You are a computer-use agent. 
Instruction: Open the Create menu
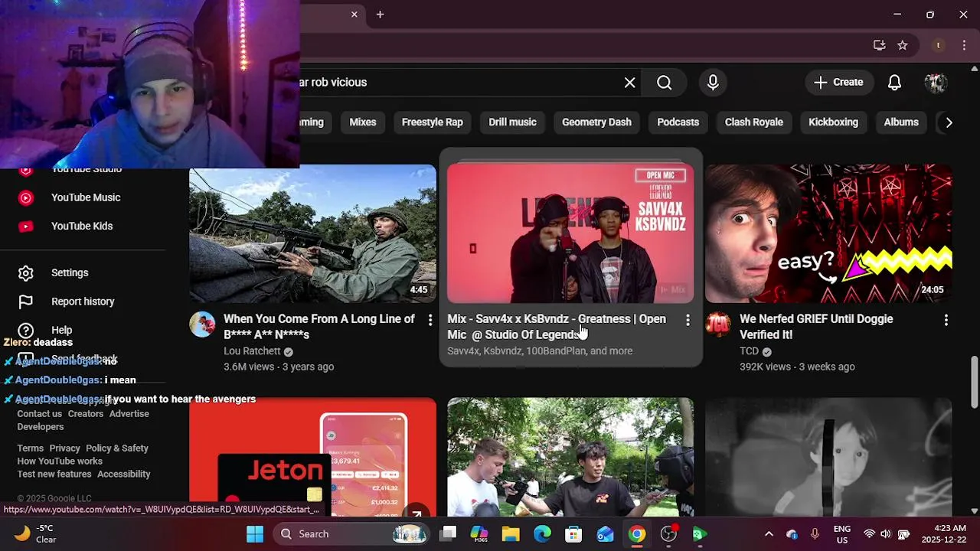tap(838, 82)
